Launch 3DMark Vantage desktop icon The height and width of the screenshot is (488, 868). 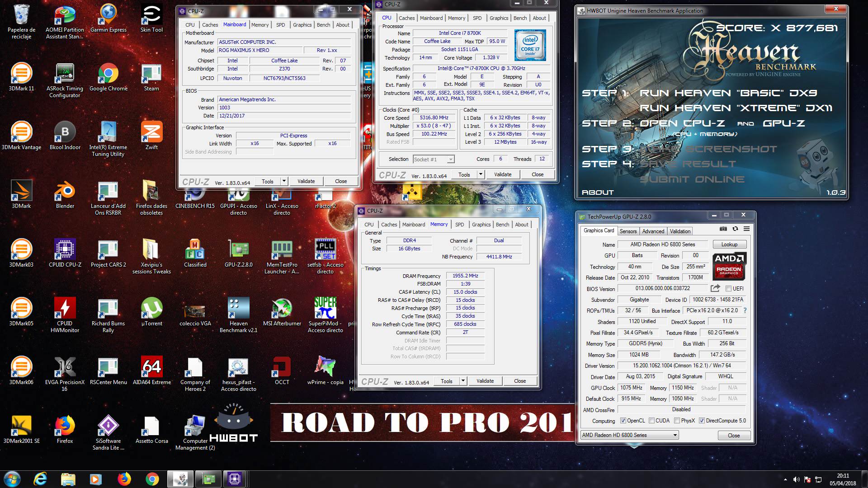tap(21, 136)
